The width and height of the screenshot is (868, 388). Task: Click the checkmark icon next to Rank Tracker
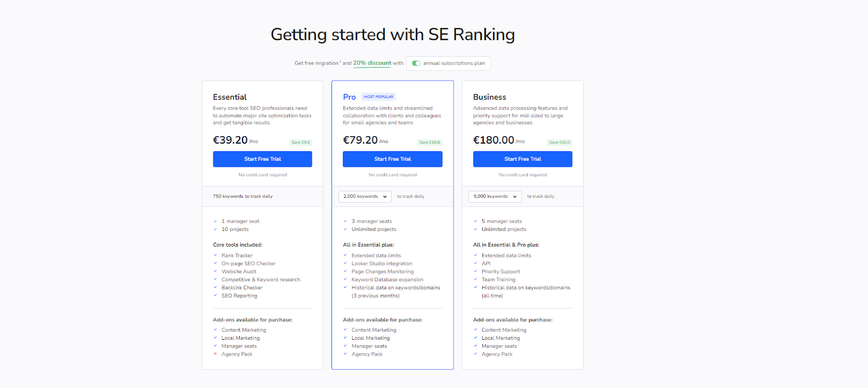point(215,256)
